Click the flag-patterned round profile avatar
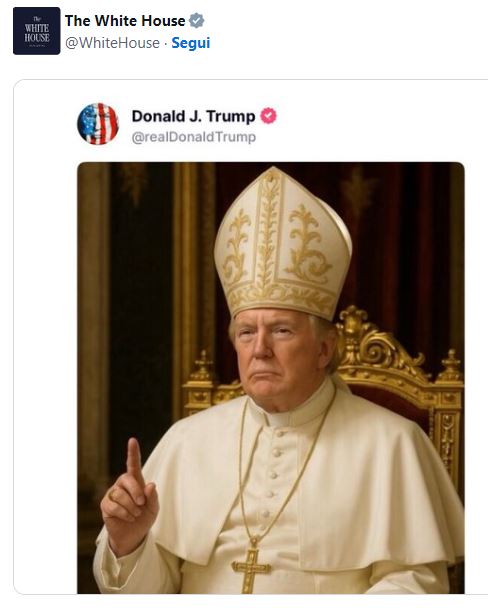Image resolution: width=488 pixels, height=608 pixels. pyautogui.click(x=98, y=124)
